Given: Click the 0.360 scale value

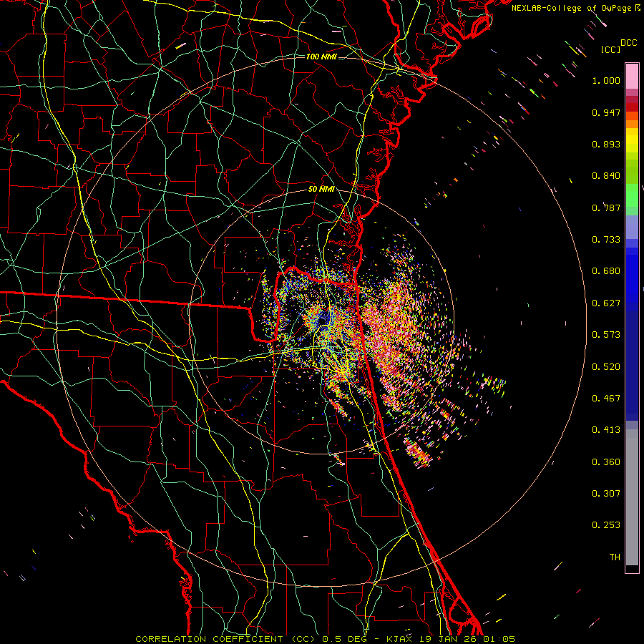Looking at the screenshot, I should click(606, 462).
